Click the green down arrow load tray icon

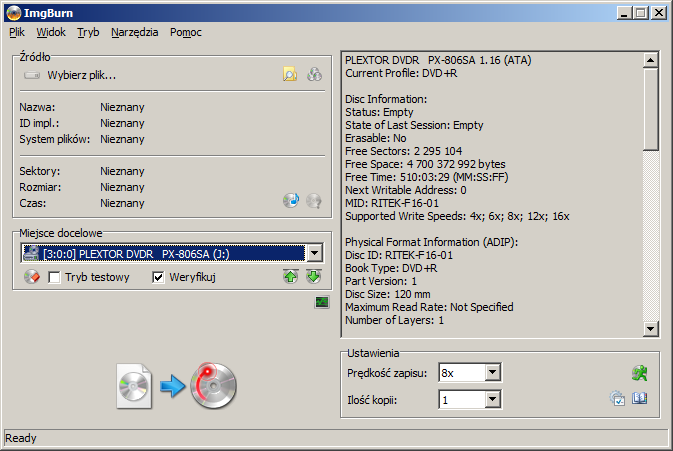tap(314, 277)
